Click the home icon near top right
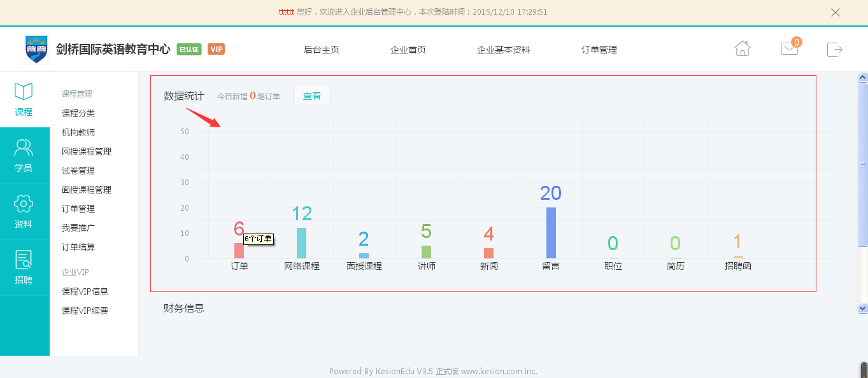Image resolution: width=868 pixels, height=378 pixels. (x=741, y=48)
